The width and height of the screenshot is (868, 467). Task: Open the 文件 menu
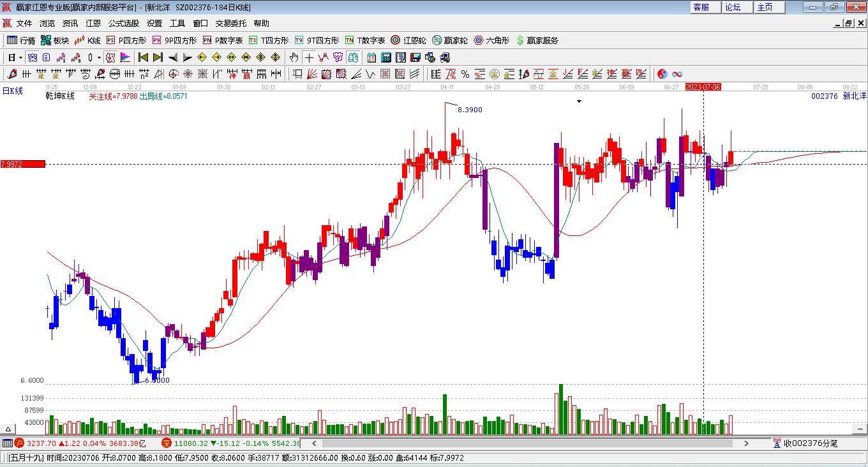[x=24, y=24]
